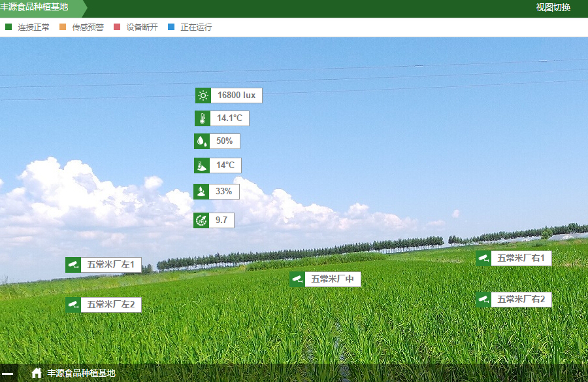Click the air temperature thermometer icon
Image resolution: width=588 pixels, height=382 pixels.
(x=203, y=118)
